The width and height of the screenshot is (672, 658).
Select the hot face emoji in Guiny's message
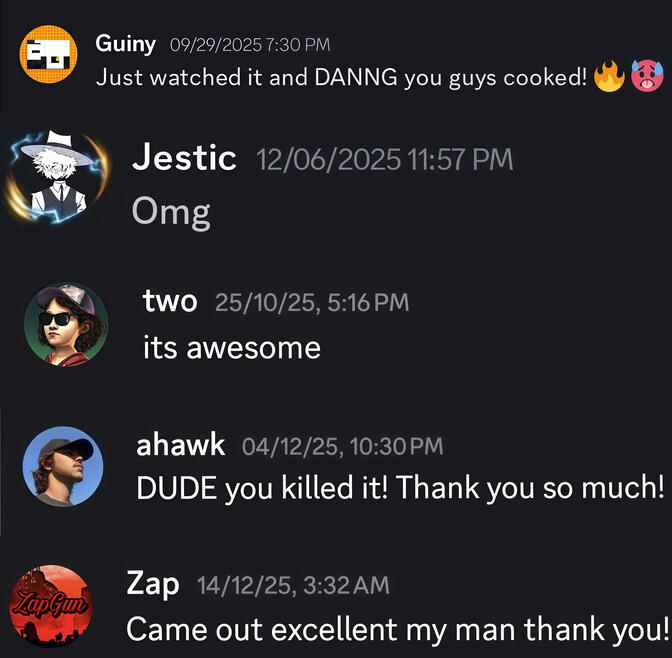point(647,76)
